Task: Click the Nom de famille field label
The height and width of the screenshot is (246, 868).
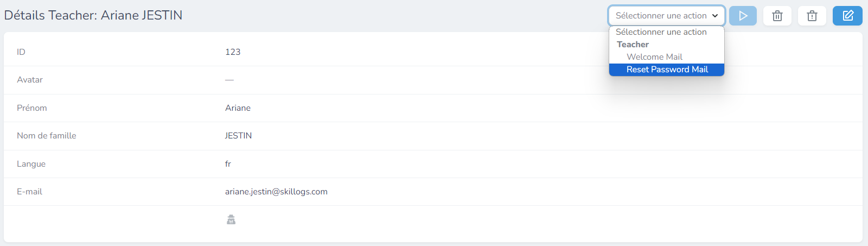Action: click(47, 136)
